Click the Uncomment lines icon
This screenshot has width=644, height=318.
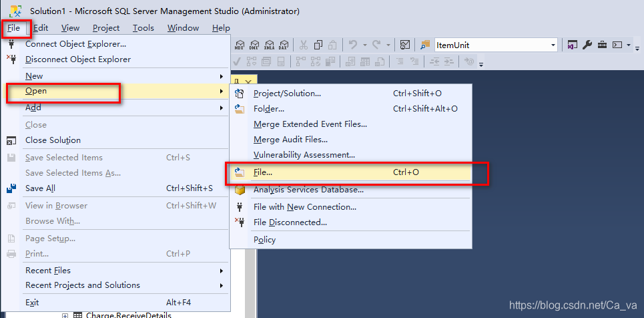[414, 61]
